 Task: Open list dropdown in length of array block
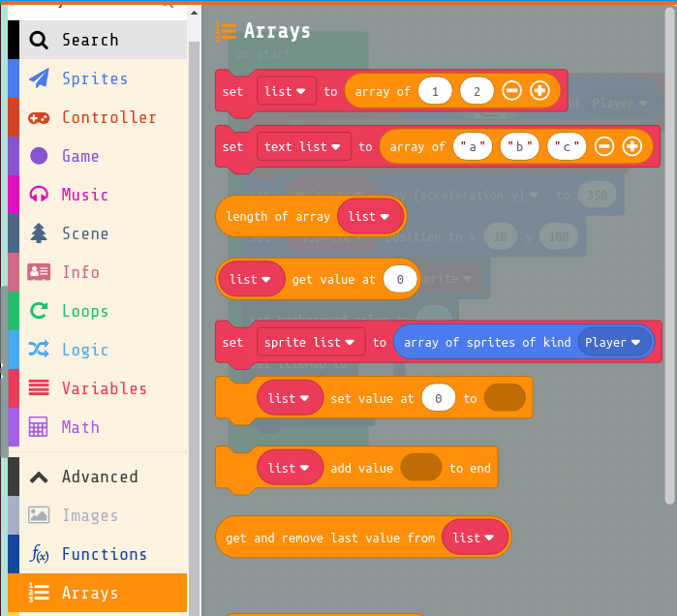coord(369,216)
